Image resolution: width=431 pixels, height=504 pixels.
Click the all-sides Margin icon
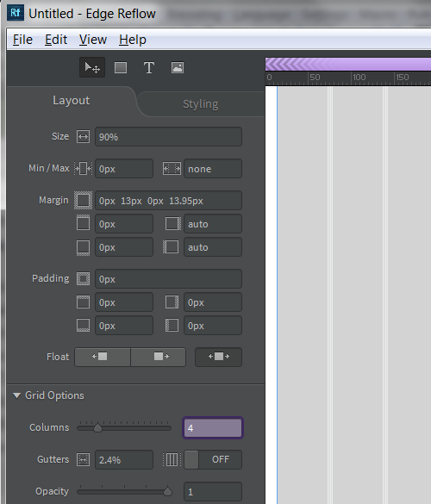84,200
